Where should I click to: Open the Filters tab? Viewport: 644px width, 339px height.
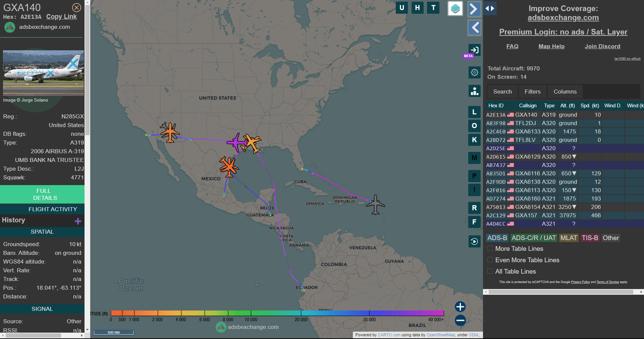pyautogui.click(x=533, y=92)
